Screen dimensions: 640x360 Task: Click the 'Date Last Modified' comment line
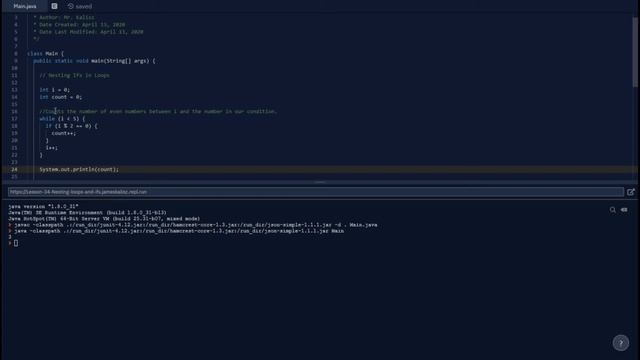click(88, 32)
